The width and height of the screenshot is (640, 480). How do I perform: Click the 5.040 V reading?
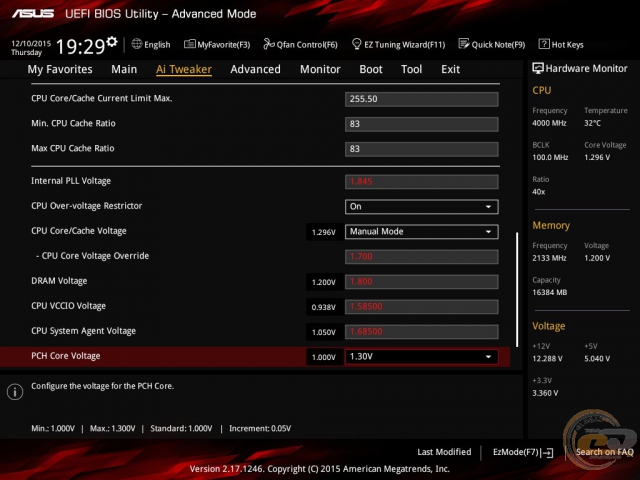coord(597,359)
